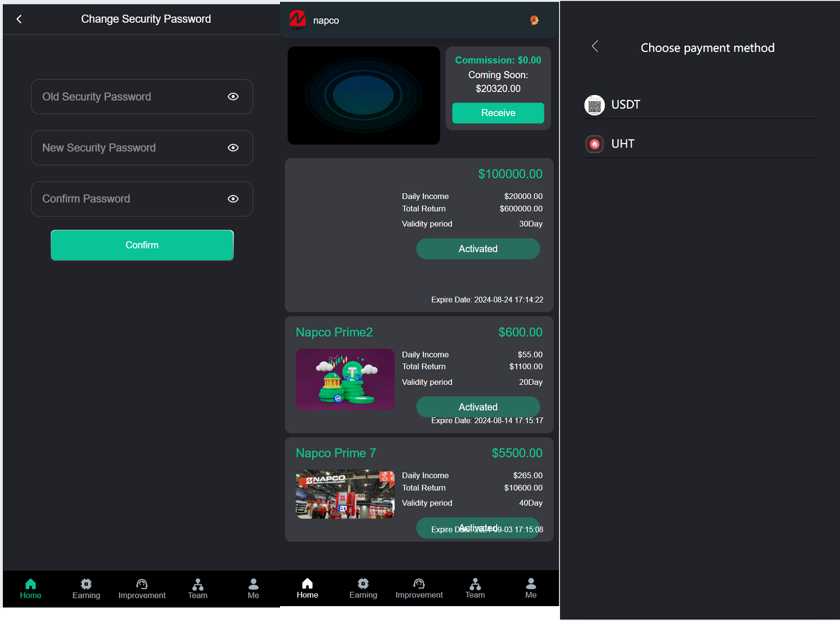Focus the Old Security Password field
This screenshot has width=840, height=621.
(x=142, y=97)
